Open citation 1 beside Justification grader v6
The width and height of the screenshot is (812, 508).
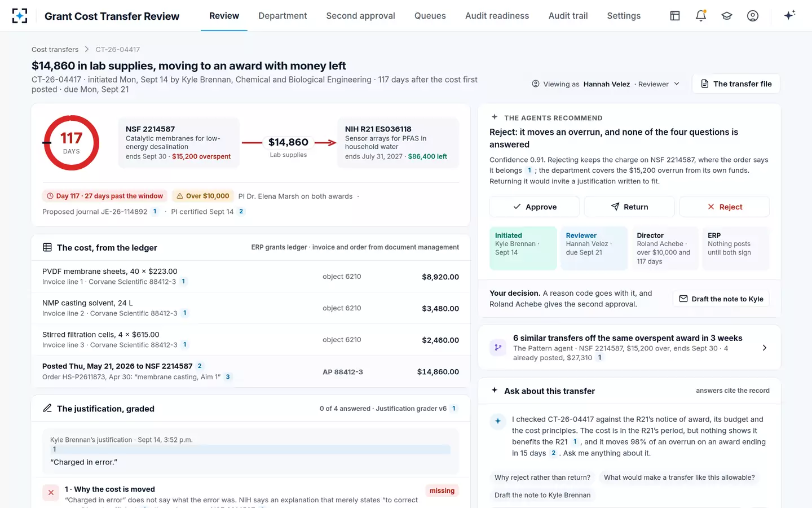(x=454, y=409)
